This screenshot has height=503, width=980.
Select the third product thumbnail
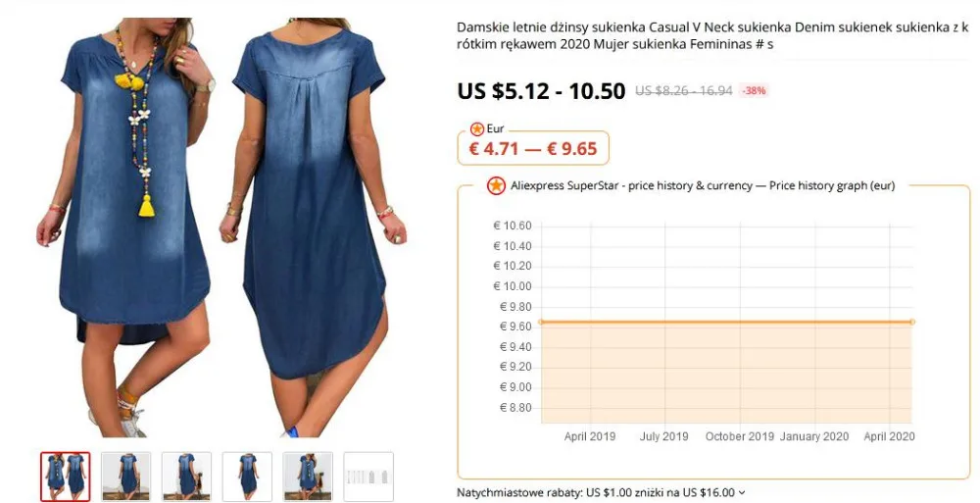pyautogui.click(x=186, y=477)
